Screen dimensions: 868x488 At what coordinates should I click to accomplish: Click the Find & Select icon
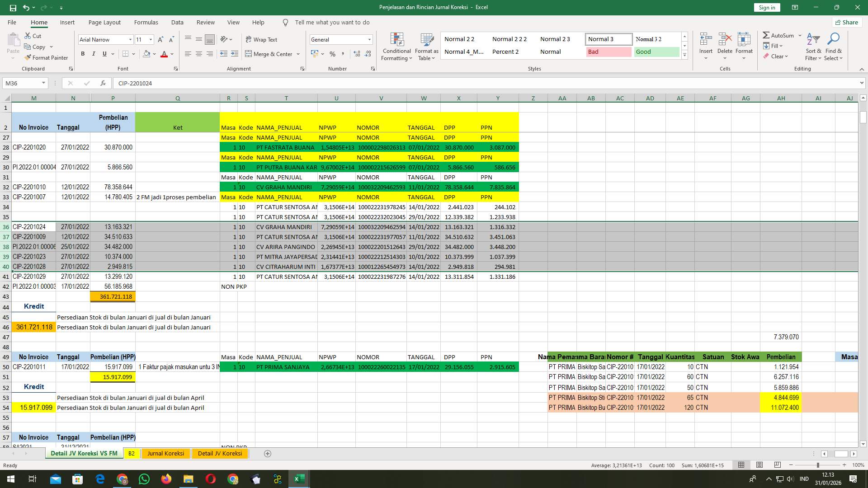coord(833,46)
